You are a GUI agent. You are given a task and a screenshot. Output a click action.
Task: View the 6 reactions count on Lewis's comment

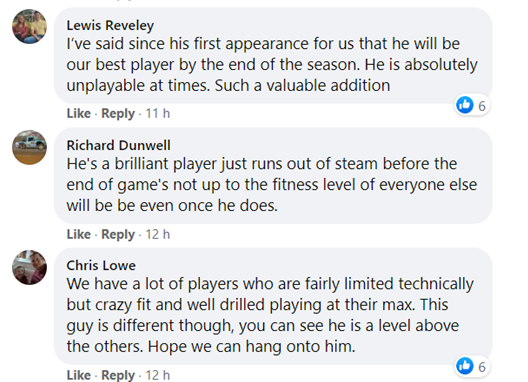click(482, 106)
